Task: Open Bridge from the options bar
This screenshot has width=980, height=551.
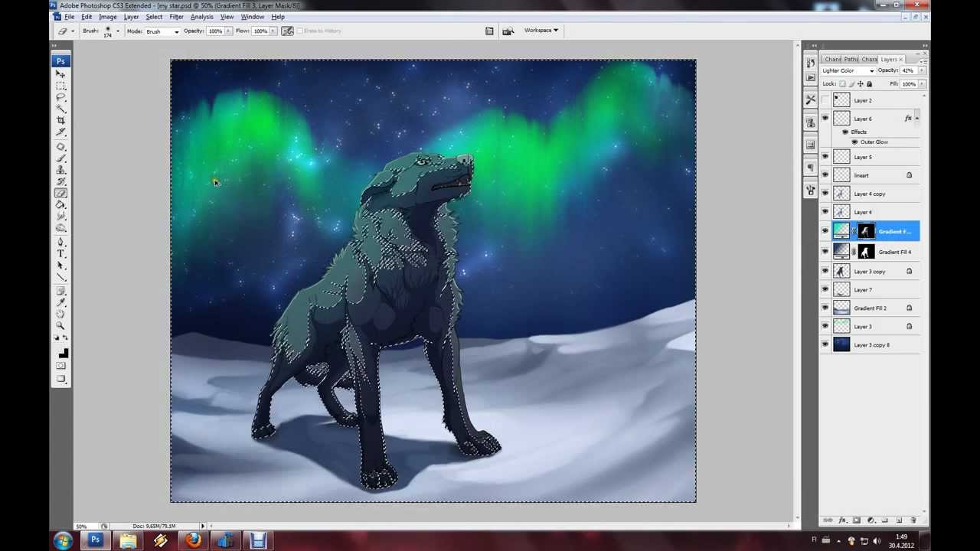Action: (508, 31)
